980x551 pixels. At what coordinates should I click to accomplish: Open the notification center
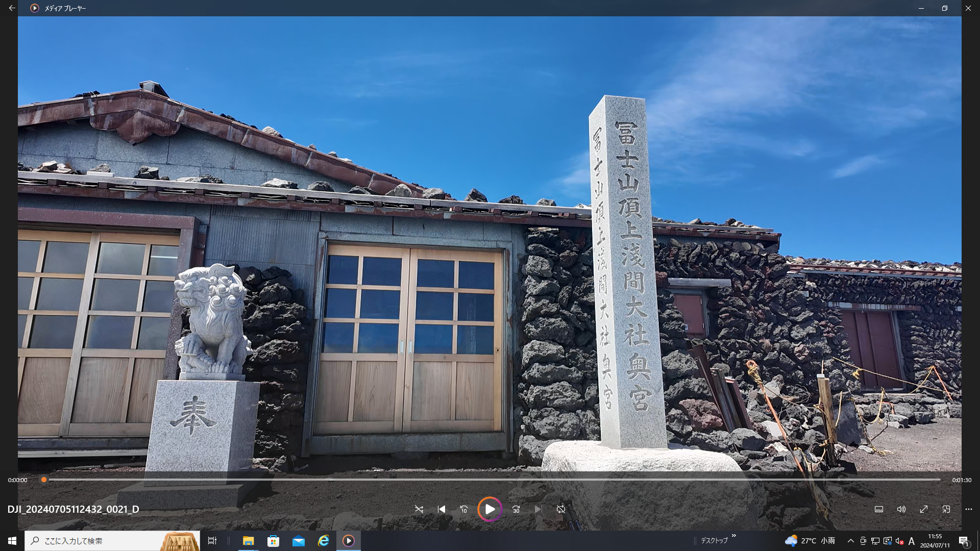point(964,541)
